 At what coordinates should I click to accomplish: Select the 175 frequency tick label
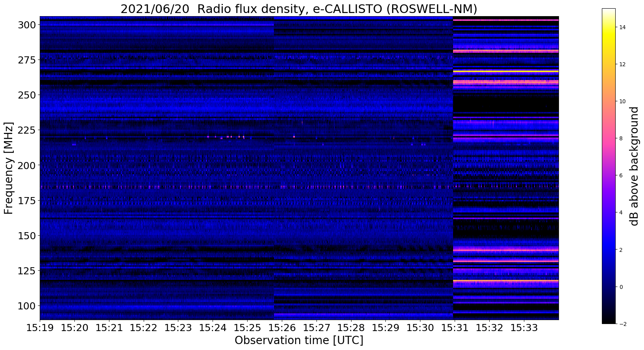(27, 201)
